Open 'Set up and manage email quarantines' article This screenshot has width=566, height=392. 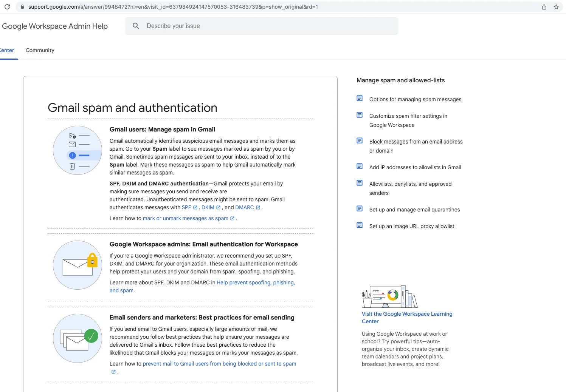(x=415, y=210)
